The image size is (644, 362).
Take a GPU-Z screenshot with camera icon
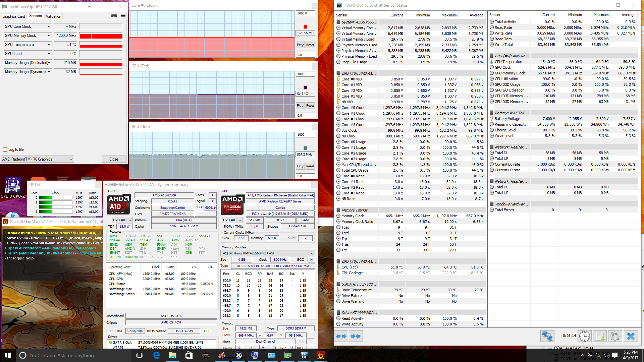114,16
